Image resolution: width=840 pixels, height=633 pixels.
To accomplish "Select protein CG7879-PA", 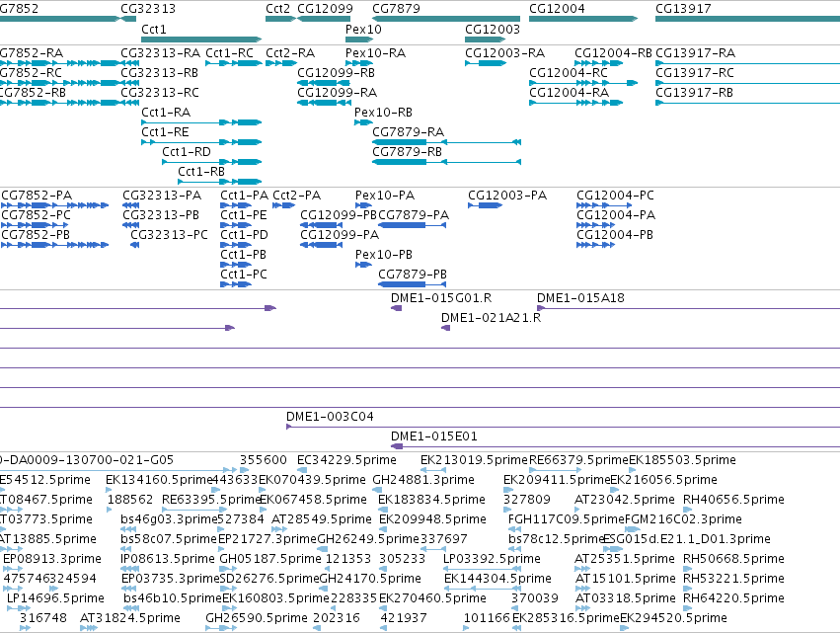I will (x=412, y=225).
